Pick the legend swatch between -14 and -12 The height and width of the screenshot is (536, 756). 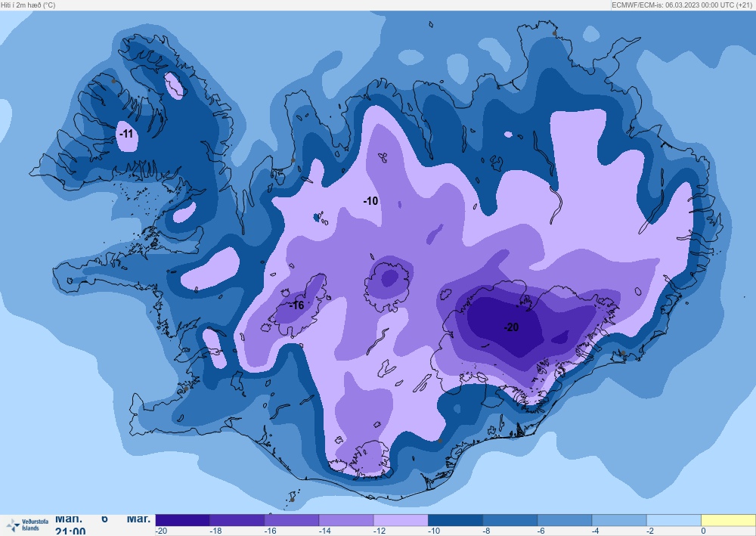(346, 520)
